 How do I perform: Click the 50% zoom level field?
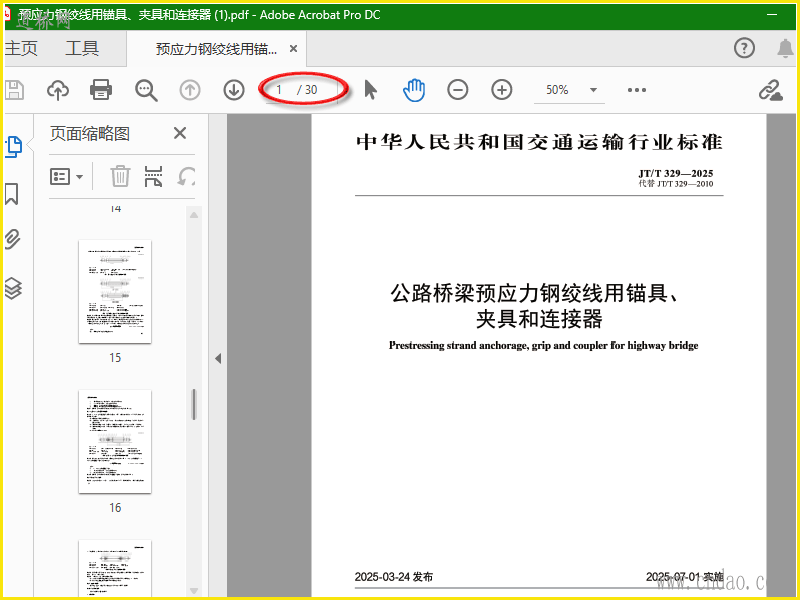pos(557,90)
